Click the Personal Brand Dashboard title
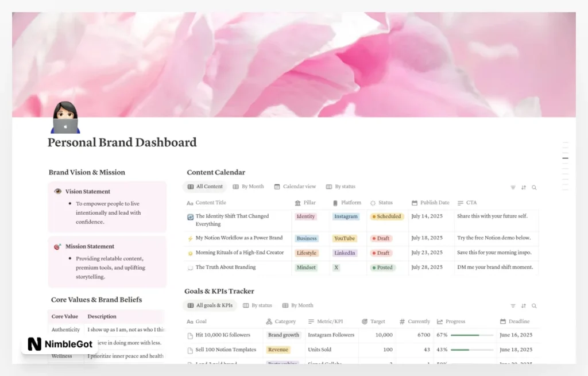The image size is (588, 376). [x=122, y=142]
